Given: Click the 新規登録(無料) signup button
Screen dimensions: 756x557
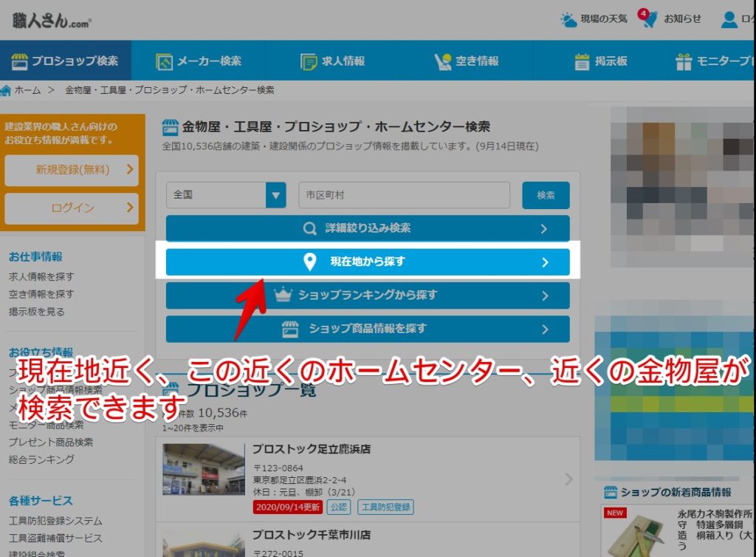Looking at the screenshot, I should 72,171.
